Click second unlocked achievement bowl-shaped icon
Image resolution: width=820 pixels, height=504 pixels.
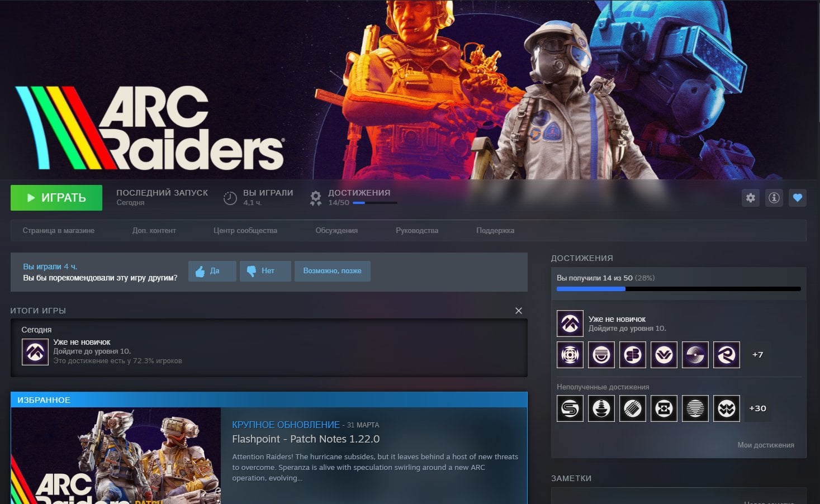click(x=601, y=355)
